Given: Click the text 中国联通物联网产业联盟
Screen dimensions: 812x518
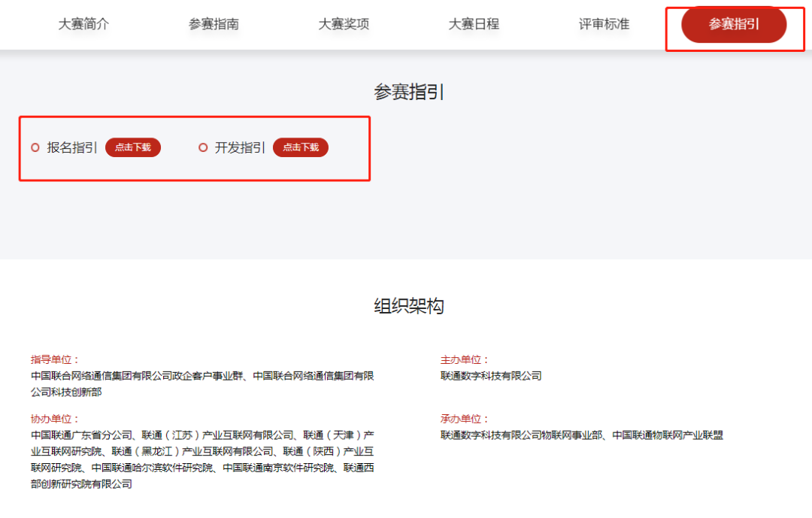Looking at the screenshot, I should point(668,435).
